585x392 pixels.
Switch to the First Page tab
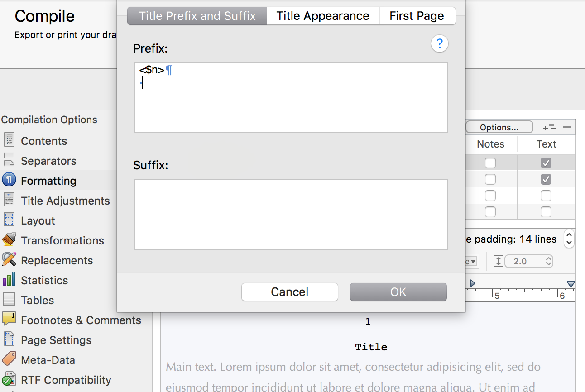click(x=417, y=16)
